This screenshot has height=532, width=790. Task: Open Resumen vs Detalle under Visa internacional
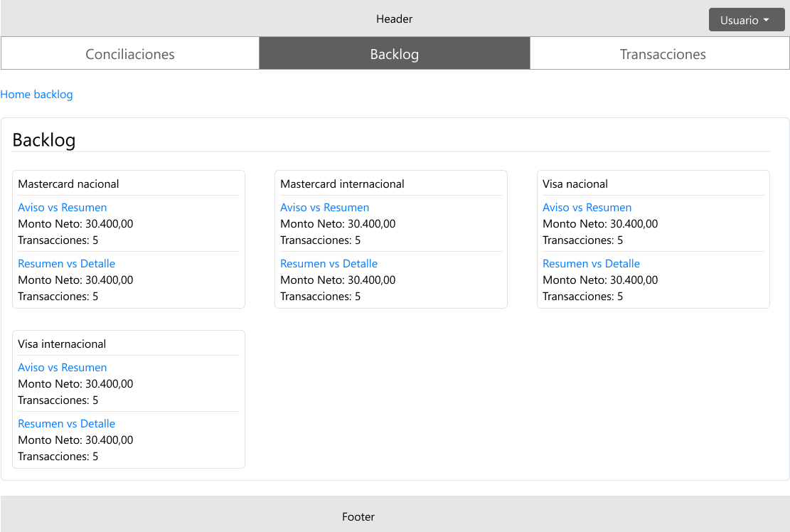click(67, 424)
